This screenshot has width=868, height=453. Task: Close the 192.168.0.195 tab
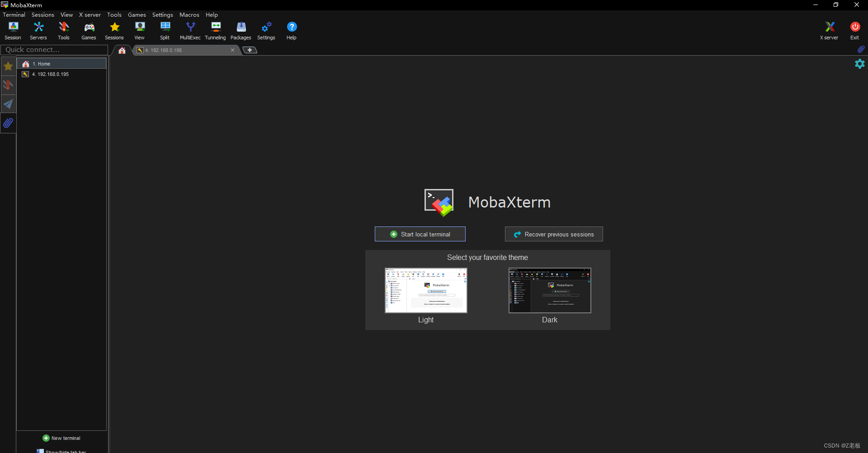click(232, 50)
